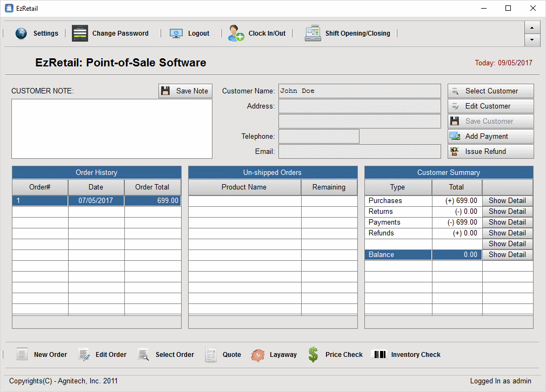546x392 pixels.
Task: Choose Change Password in the toolbar
Action: click(120, 33)
